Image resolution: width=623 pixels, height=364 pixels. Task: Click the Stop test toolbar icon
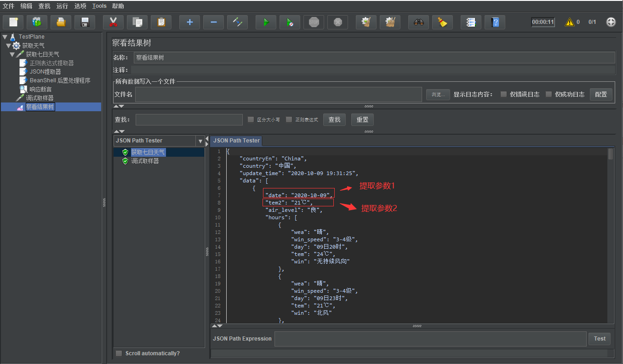click(x=314, y=22)
